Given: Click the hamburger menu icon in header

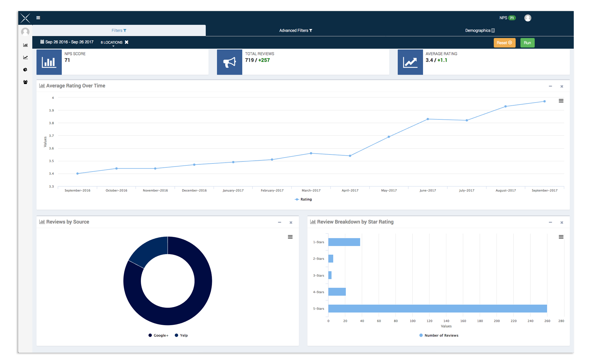Looking at the screenshot, I should [x=38, y=18].
